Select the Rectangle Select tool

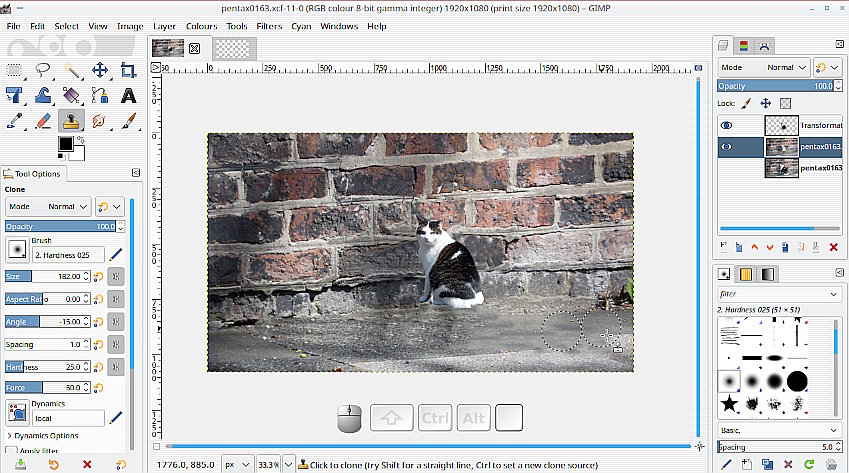tap(14, 70)
